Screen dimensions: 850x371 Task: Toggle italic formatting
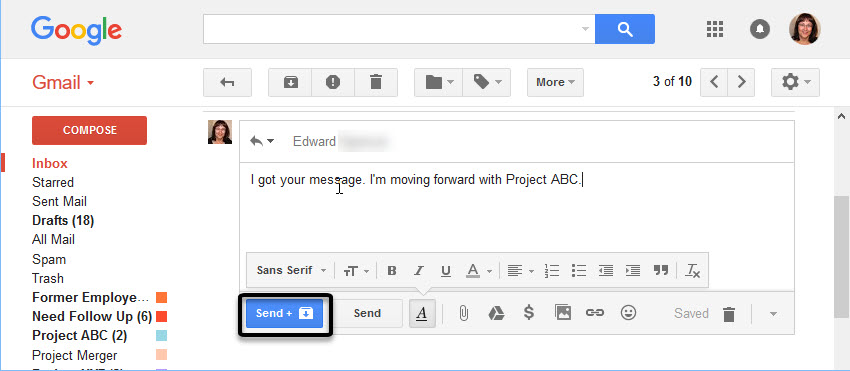pos(418,270)
